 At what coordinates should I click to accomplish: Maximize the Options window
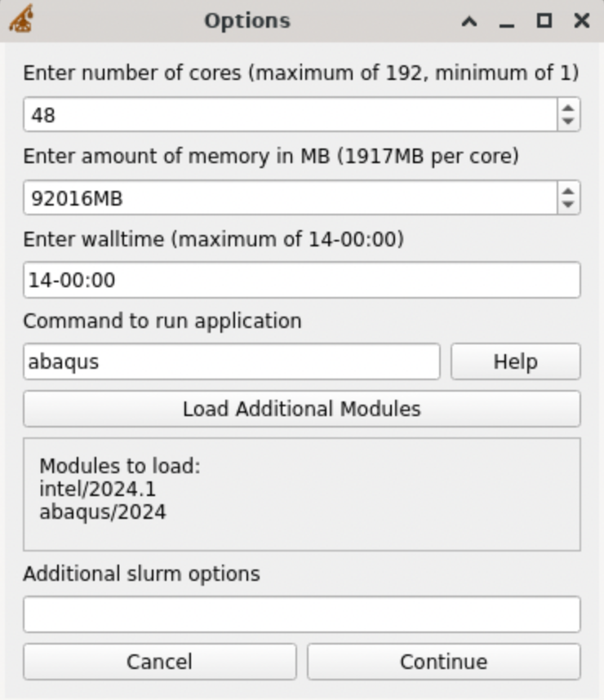pyautogui.click(x=544, y=21)
